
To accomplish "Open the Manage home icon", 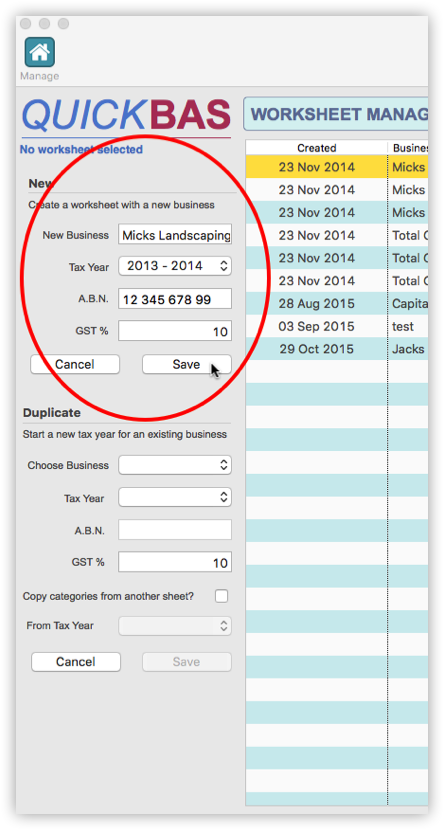I will tap(40, 52).
